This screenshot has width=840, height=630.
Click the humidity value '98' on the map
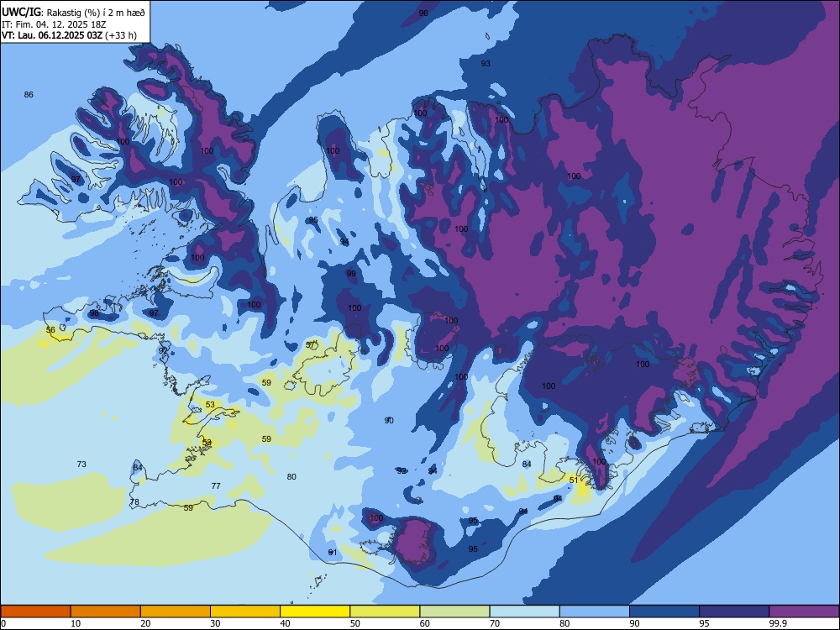(x=94, y=312)
